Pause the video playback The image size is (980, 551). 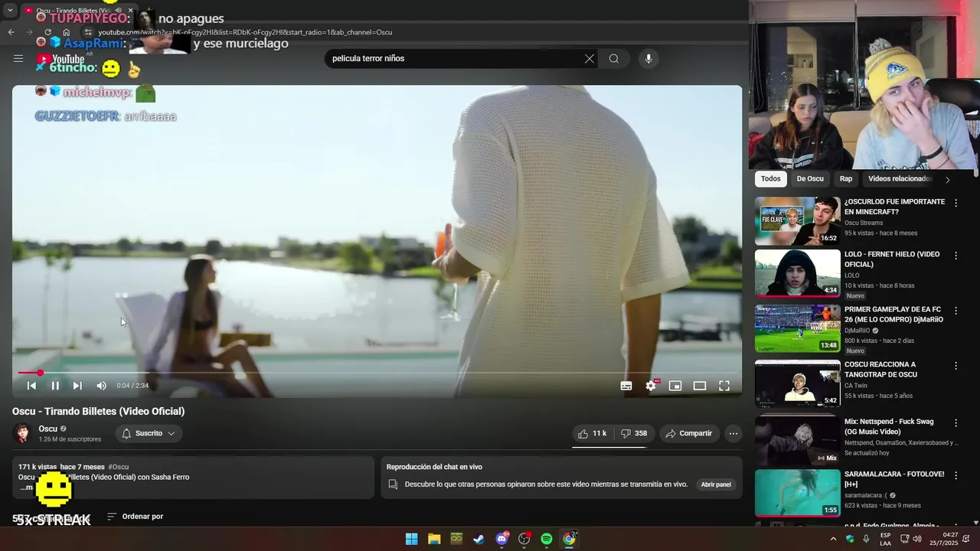[x=55, y=386]
